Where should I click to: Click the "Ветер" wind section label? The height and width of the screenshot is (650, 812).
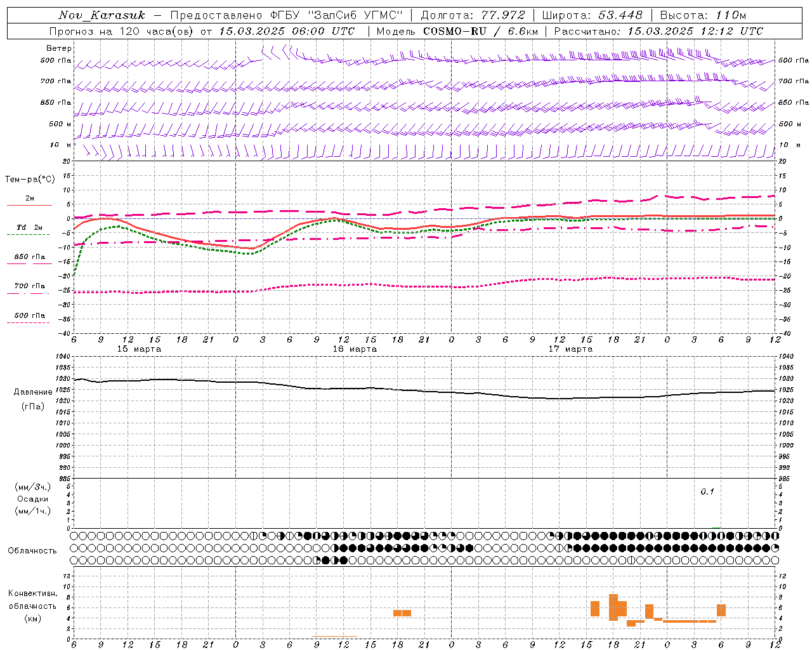tap(59, 48)
